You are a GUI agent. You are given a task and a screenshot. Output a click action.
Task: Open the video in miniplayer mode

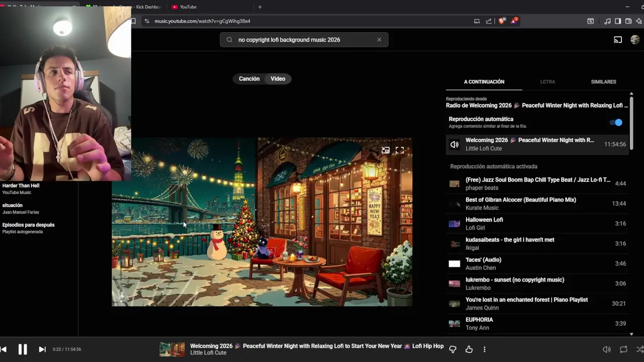(385, 150)
